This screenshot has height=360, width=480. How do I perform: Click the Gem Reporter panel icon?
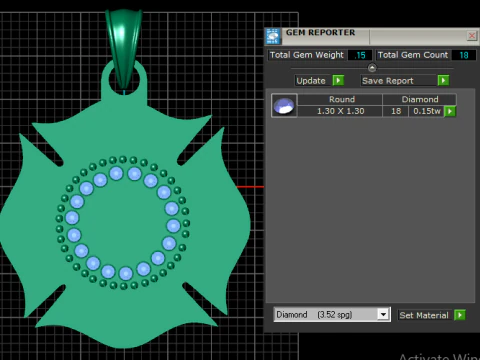(273, 36)
